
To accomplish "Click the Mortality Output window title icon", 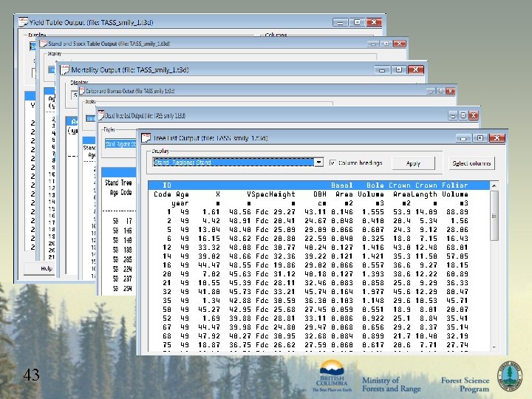I will [65, 69].
